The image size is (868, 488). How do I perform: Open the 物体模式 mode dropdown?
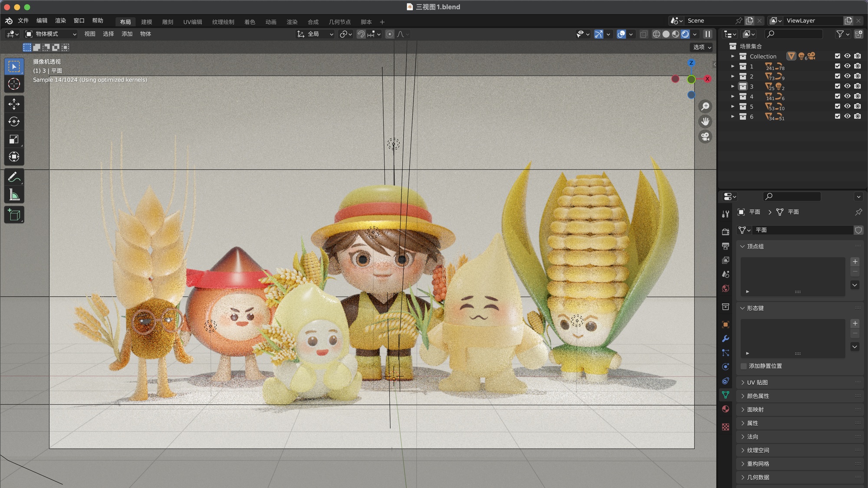[51, 34]
